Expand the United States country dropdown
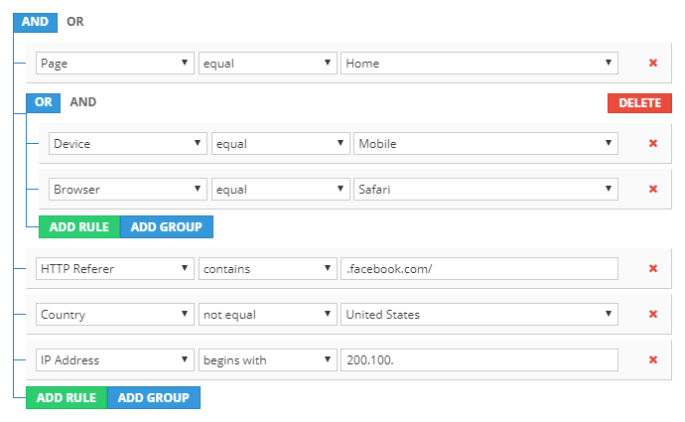The height and width of the screenshot is (422, 685). tap(479, 315)
